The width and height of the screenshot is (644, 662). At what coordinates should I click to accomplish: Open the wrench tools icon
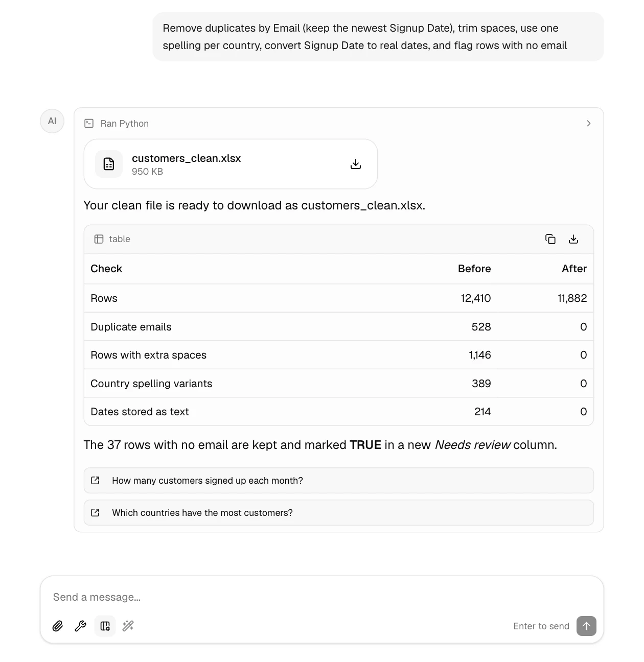[x=81, y=626]
